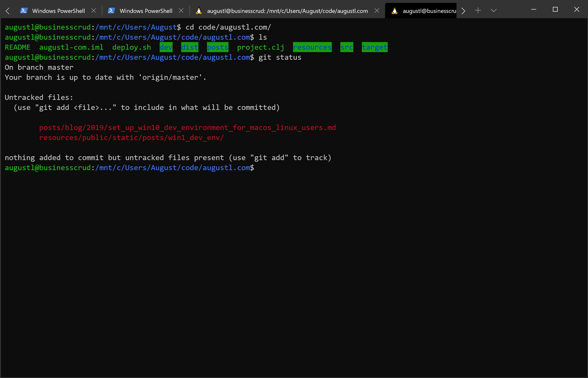Click the second PowerShell tab icon
This screenshot has height=378, width=588.
click(111, 11)
